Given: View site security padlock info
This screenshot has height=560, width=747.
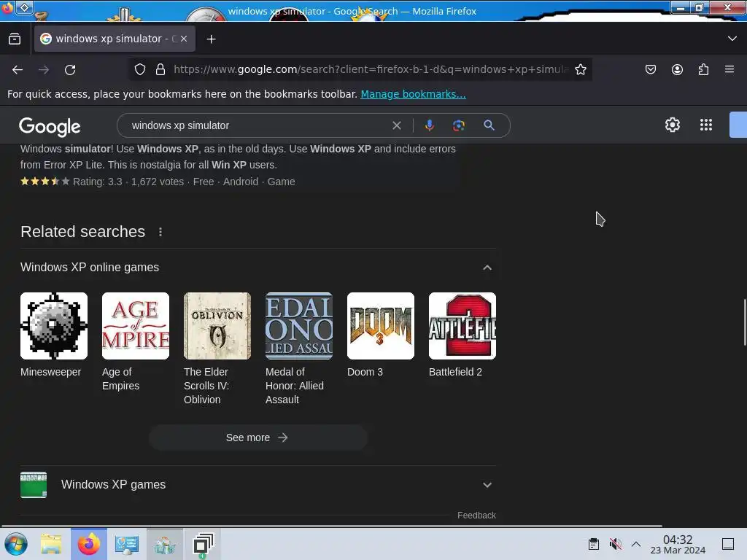Looking at the screenshot, I should tap(160, 69).
